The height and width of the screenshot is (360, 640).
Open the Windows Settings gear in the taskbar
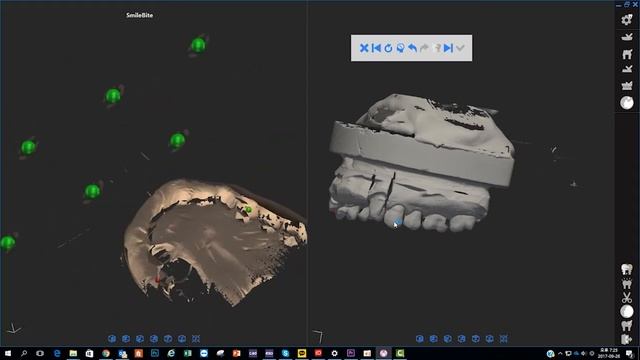(334, 353)
